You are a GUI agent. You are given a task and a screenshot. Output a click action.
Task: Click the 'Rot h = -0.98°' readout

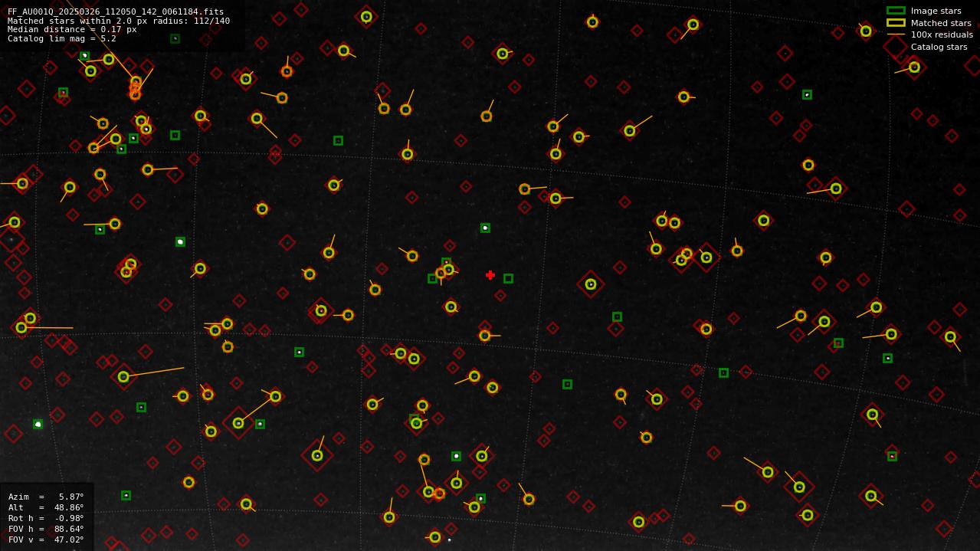[x=46, y=518]
